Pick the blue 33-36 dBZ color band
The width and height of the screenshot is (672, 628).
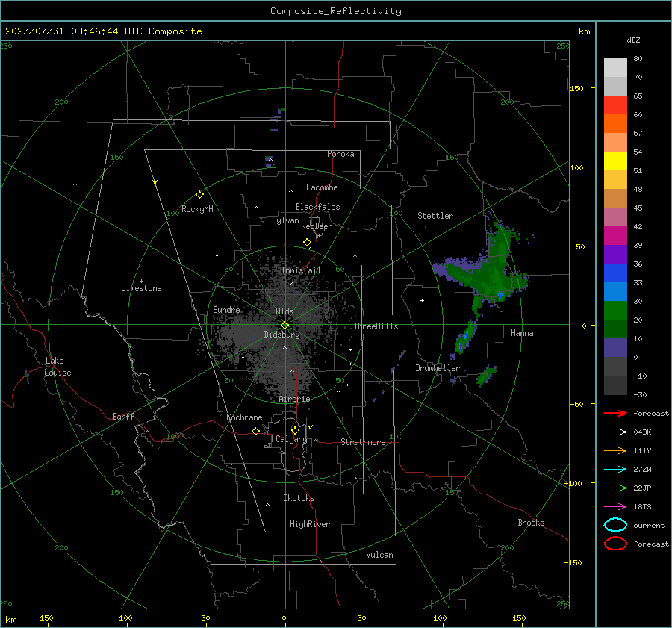[x=615, y=273]
